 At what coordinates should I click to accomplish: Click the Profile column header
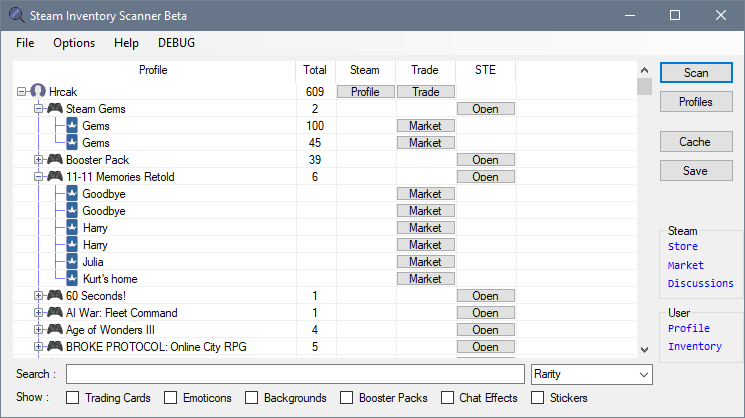pyautogui.click(x=153, y=70)
